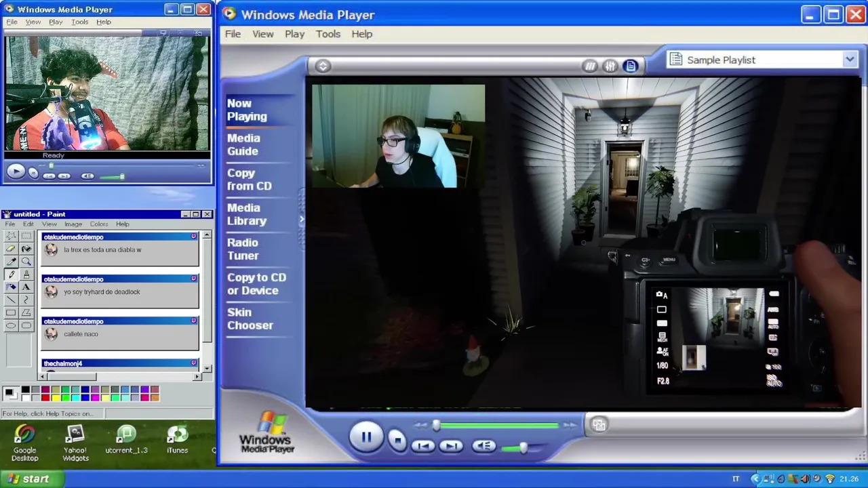The height and width of the screenshot is (488, 868).
Task: Open Skin Chooser
Action: [x=250, y=319]
